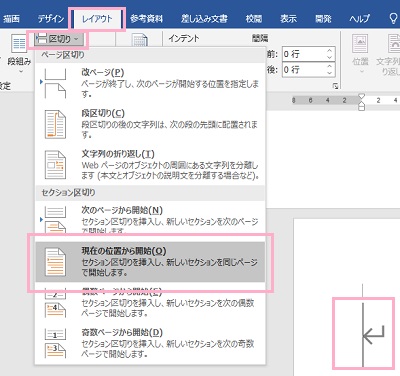Click the 段区切り column break icon
Viewport: 400px width, 376px height.
pyautogui.click(x=55, y=124)
